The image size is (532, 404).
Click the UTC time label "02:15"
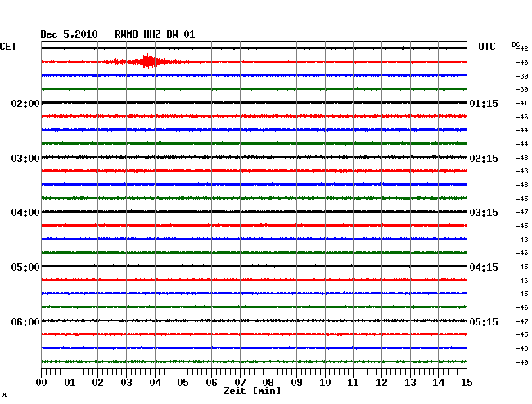(x=484, y=159)
